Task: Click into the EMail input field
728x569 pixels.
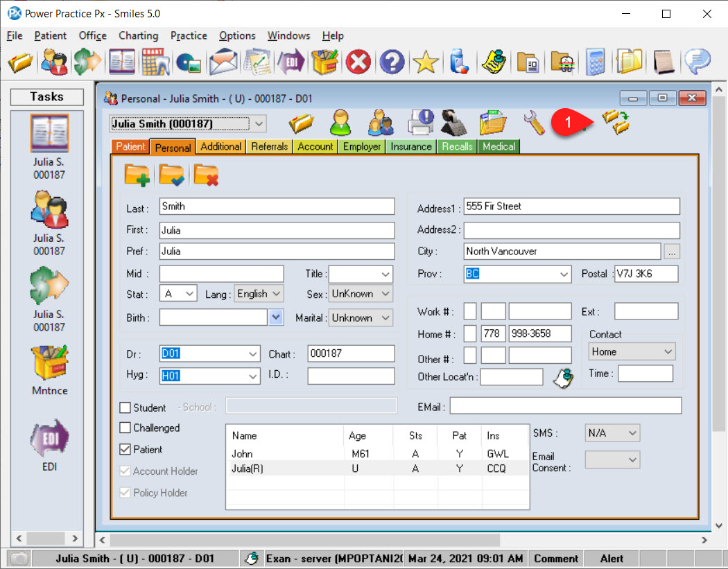Action: [566, 405]
